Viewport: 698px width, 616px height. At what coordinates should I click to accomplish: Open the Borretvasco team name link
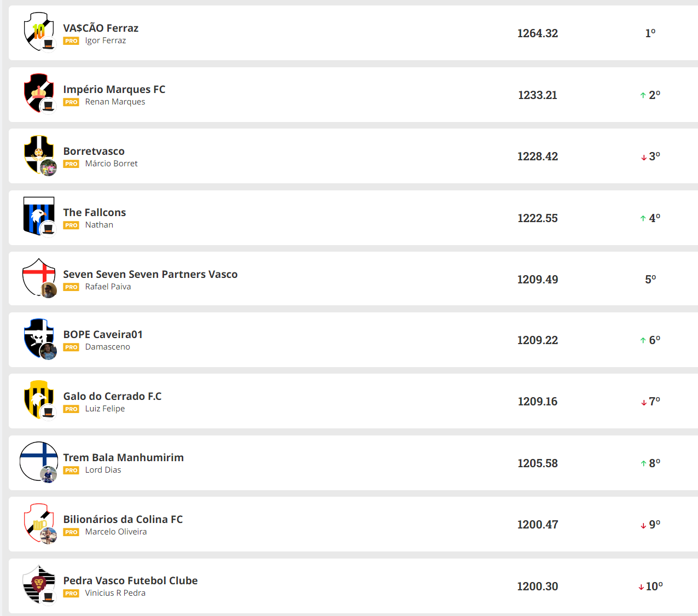point(94,151)
